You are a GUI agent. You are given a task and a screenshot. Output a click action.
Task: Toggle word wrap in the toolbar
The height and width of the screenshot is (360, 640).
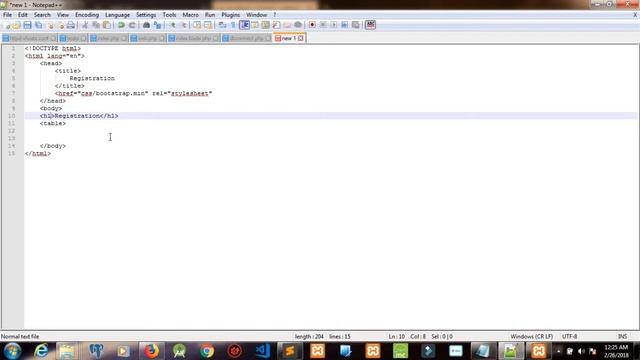(x=222, y=25)
